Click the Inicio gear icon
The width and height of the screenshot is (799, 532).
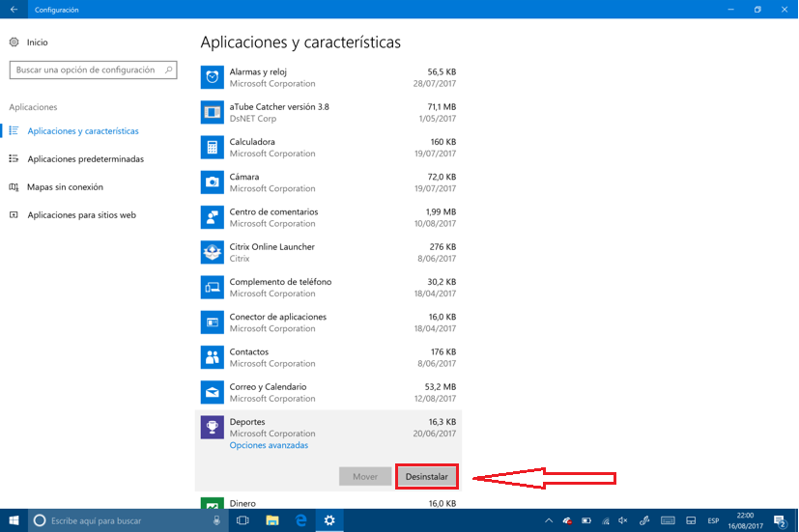[x=14, y=42]
